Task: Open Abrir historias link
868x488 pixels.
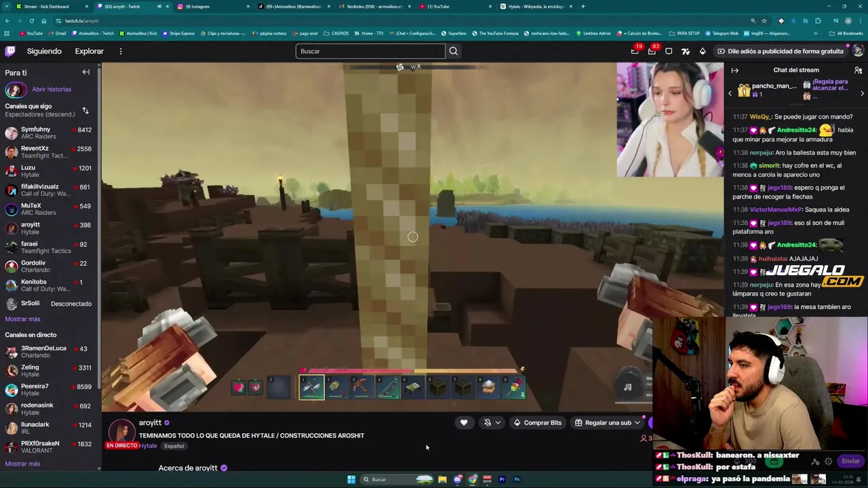Action: click(x=52, y=89)
